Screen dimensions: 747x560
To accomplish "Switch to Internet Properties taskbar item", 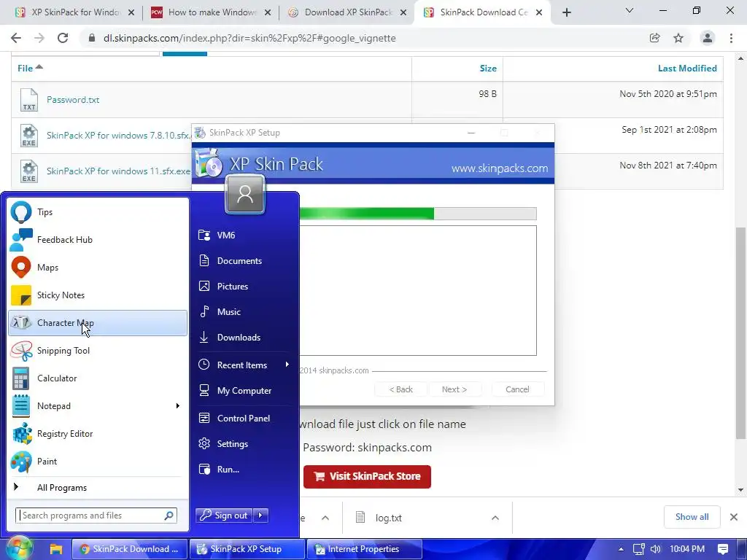I will point(365,549).
